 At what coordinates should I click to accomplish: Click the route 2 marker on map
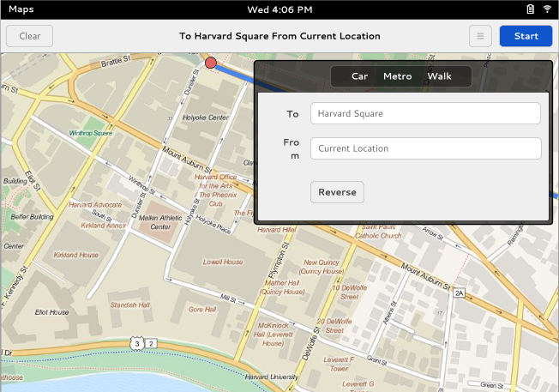151,344
